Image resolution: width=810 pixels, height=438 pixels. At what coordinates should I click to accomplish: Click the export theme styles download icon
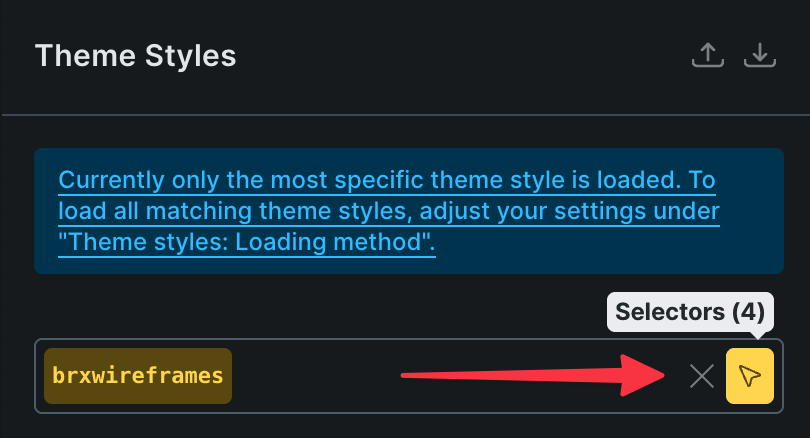(x=760, y=56)
